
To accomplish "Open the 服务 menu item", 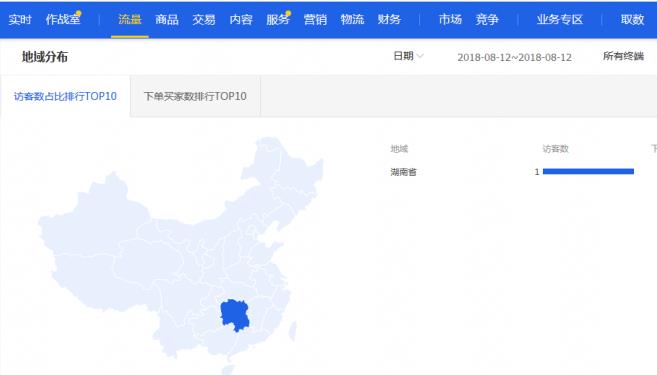I will point(278,19).
